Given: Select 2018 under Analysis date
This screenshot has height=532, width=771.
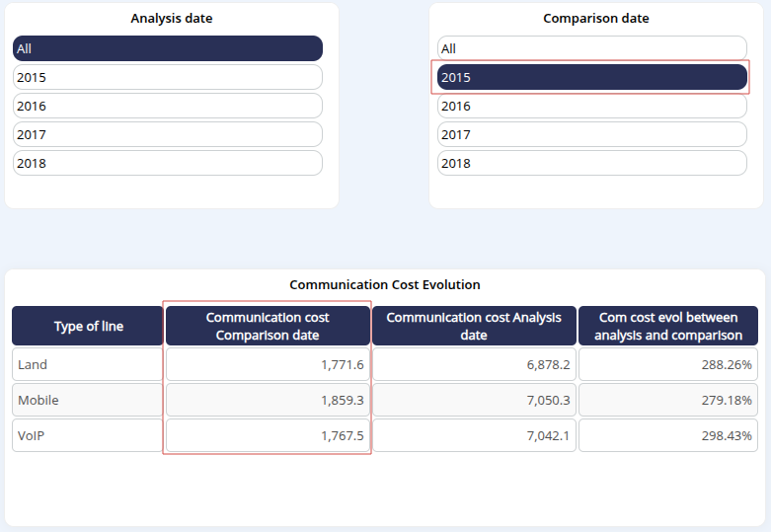Looking at the screenshot, I should click(168, 163).
